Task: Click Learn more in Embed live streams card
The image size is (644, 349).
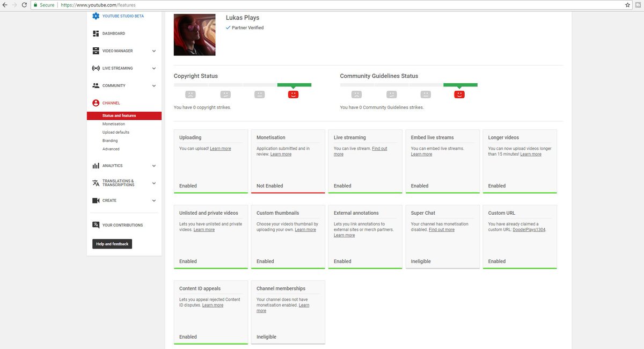Action: pos(421,154)
